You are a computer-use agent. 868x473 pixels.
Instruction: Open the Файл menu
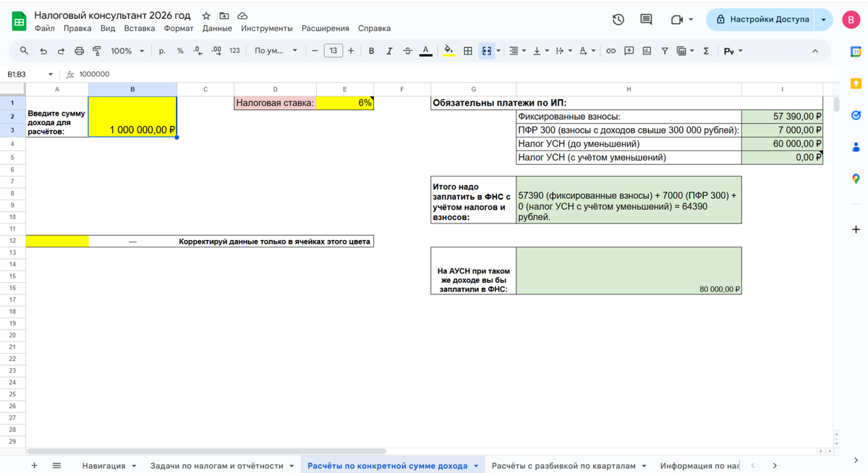[44, 28]
